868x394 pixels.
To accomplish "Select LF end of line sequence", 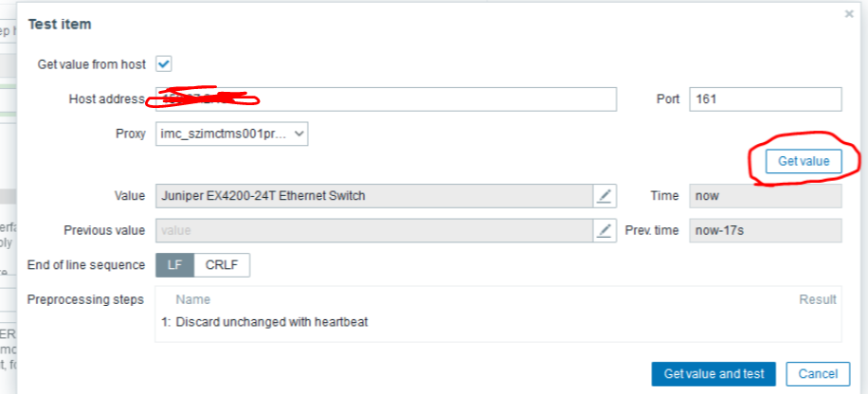I will (x=175, y=265).
